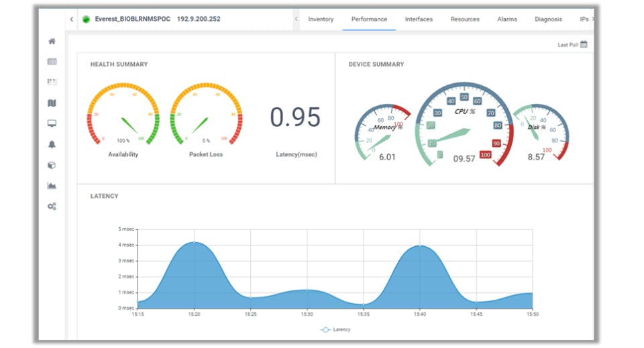Click the Memory % gauge
Viewport: 644px width, 348px height.
(382, 131)
